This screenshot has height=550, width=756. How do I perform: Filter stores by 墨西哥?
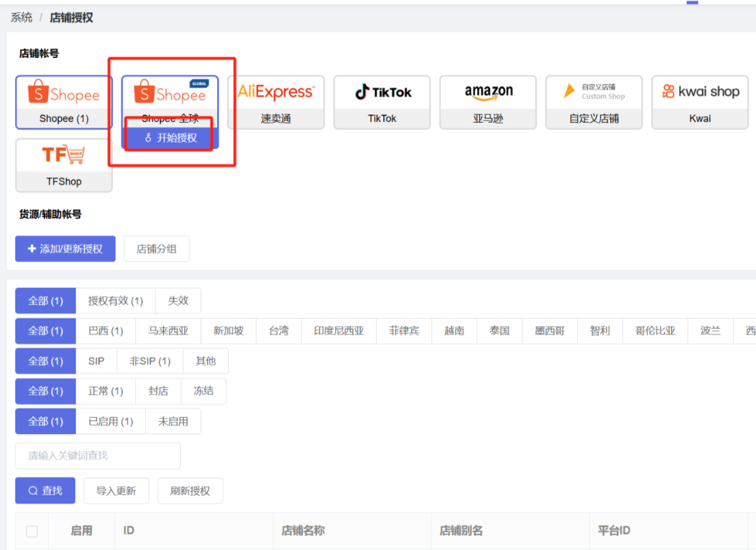550,331
